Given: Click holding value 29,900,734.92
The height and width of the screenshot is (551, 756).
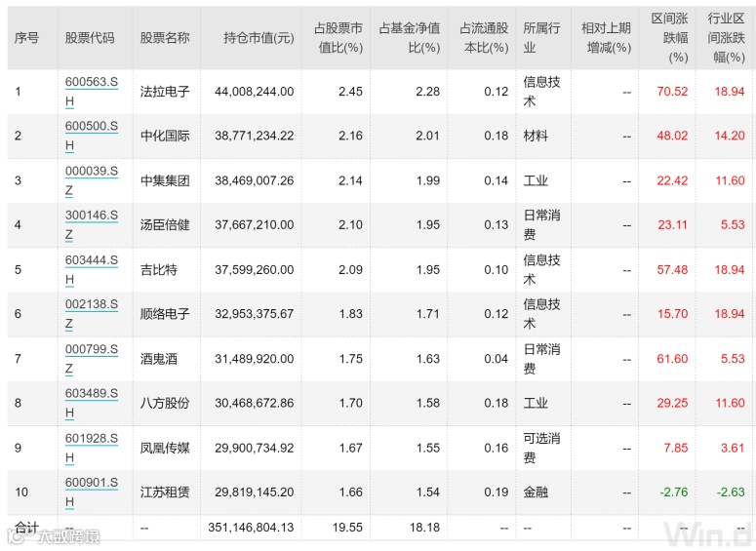Looking at the screenshot, I should [x=254, y=448].
